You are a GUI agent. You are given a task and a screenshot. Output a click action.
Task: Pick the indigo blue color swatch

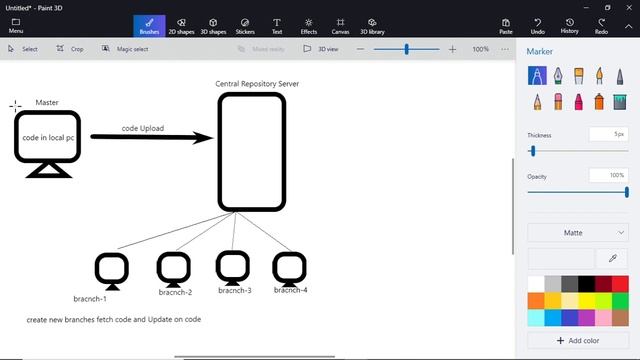click(569, 318)
